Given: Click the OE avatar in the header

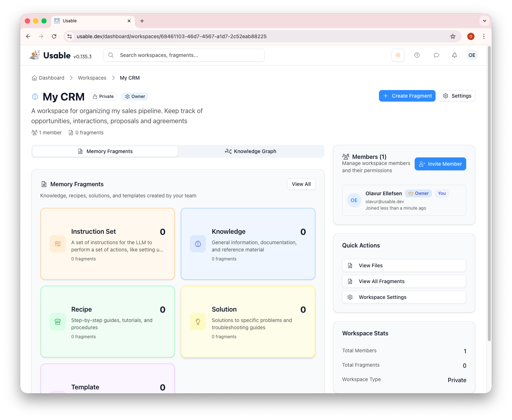Looking at the screenshot, I should click(472, 55).
